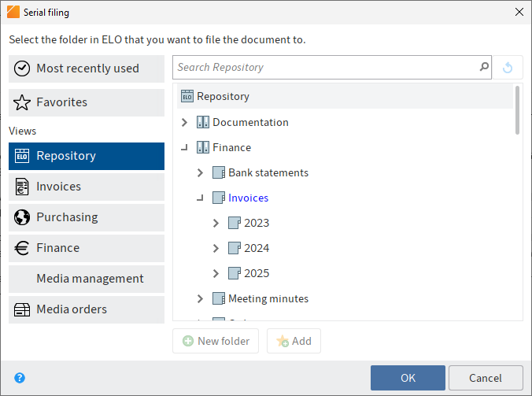Select the Documentation tree label
The width and height of the screenshot is (532, 396).
point(250,122)
